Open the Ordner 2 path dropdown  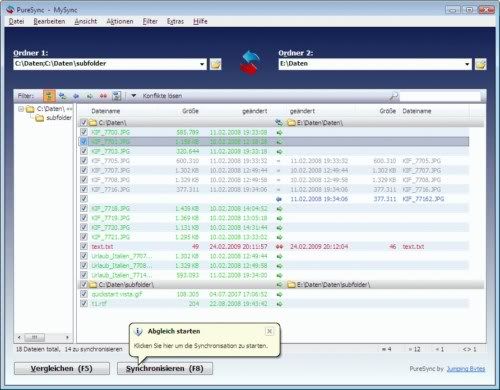467,64
